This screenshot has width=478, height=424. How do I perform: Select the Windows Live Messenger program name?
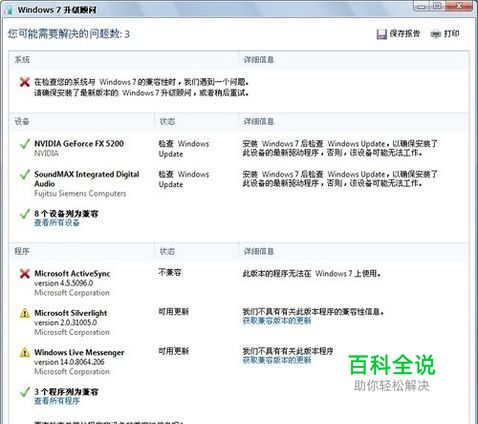79,352
